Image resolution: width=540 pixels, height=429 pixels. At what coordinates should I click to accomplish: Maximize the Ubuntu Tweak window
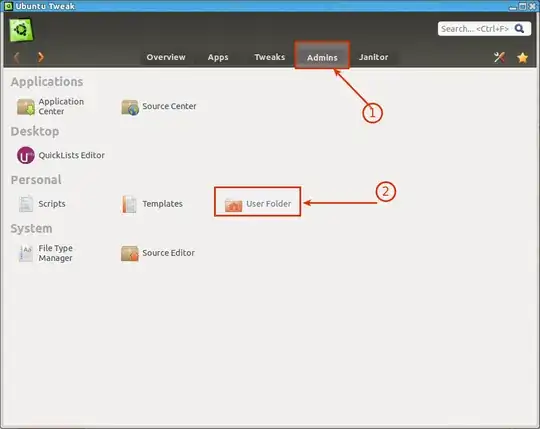[522, 6]
